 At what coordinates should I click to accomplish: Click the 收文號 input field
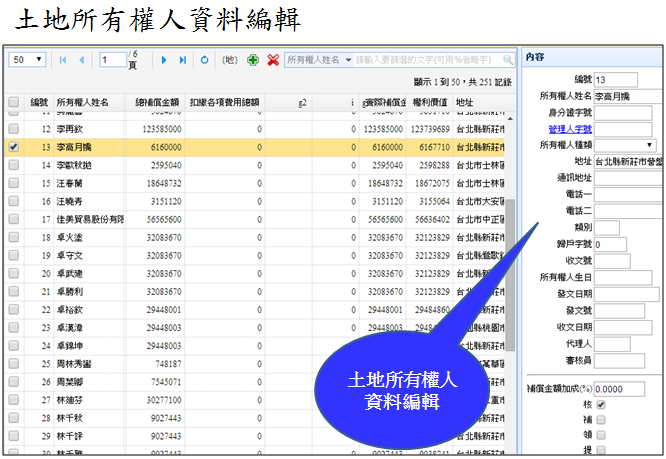tap(612, 261)
